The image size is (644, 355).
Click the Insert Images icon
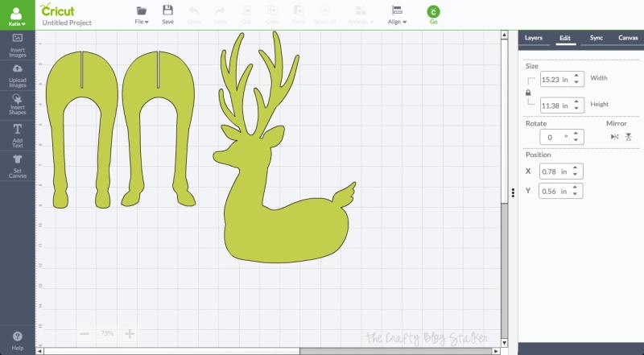pyautogui.click(x=18, y=43)
